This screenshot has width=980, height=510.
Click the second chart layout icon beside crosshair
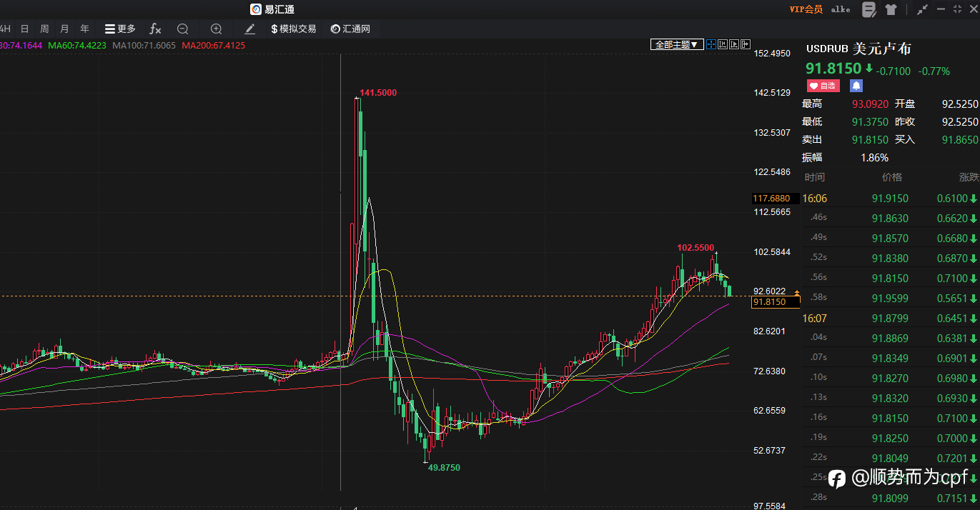point(723,44)
